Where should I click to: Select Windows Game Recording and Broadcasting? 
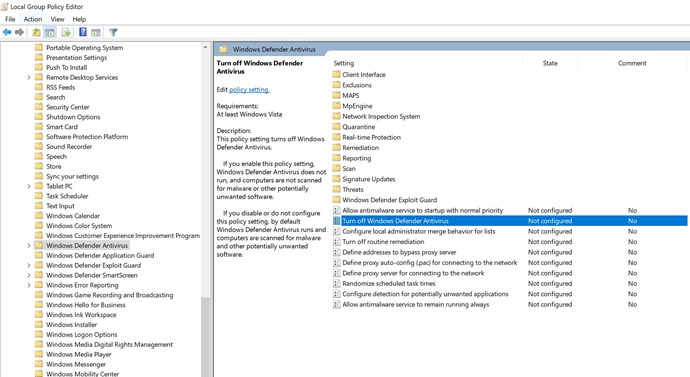110,295
